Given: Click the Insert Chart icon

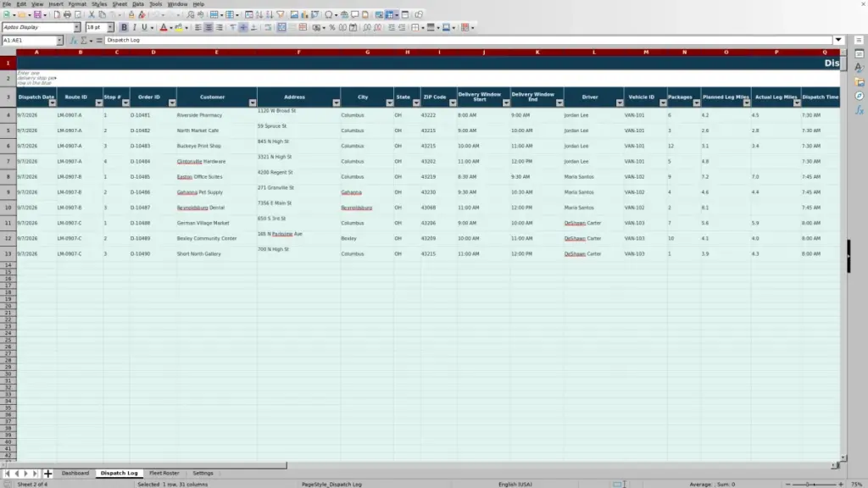Looking at the screenshot, I should pos(304,14).
